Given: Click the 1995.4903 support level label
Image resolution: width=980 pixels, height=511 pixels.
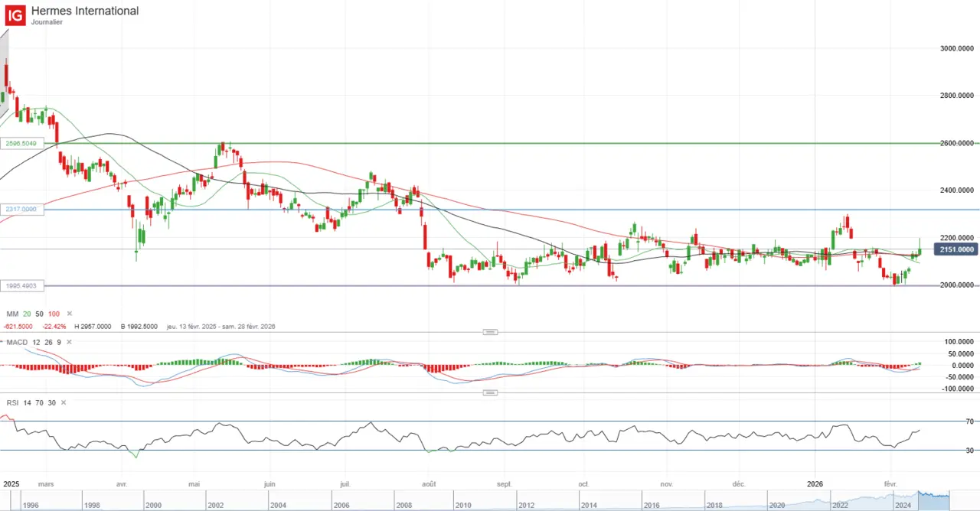Looking at the screenshot, I should tap(22, 285).
